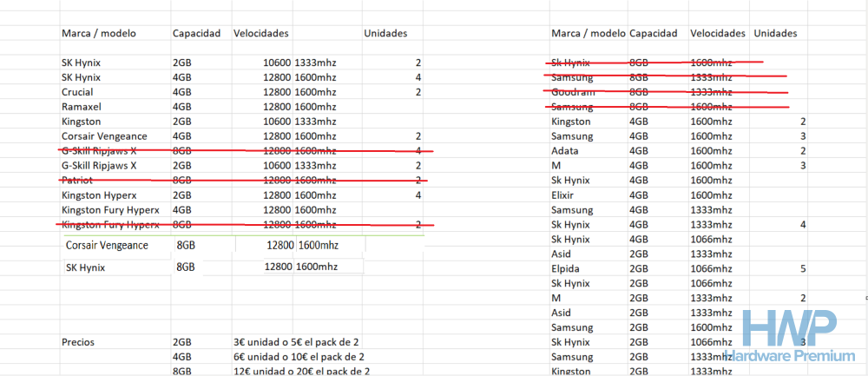The image size is (868, 376).
Task: Click '1600mhz' in the Ramaxel row
Action: pyautogui.click(x=315, y=107)
